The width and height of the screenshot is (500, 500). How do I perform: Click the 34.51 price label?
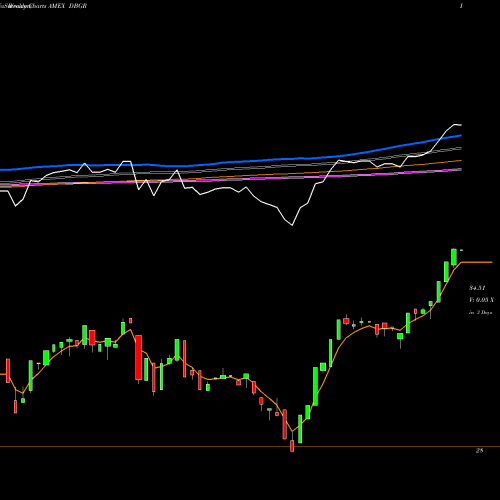coord(477,288)
